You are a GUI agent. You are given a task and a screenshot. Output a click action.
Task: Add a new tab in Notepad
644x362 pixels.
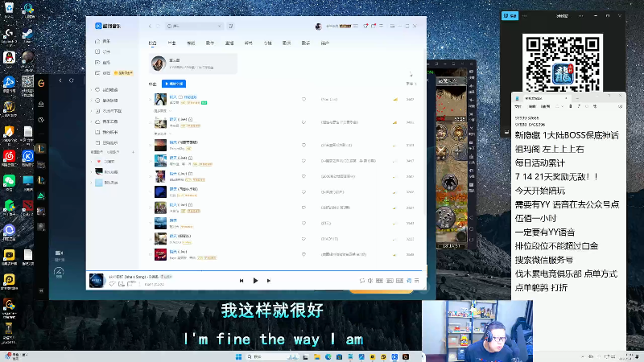click(577, 98)
